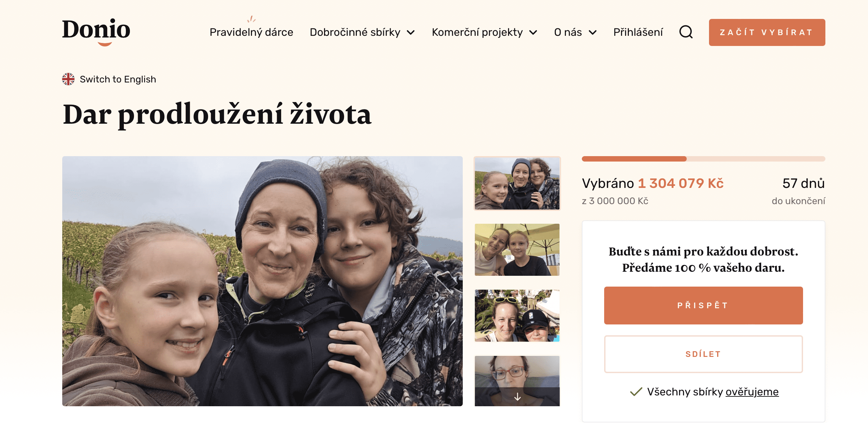The image size is (868, 438).
Task: Open the large main campaign photo
Action: click(x=262, y=281)
